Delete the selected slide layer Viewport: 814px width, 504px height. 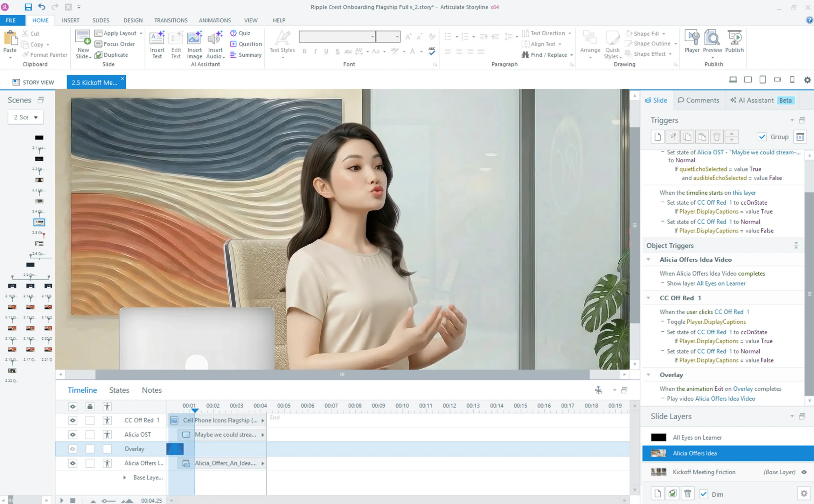[687, 493]
